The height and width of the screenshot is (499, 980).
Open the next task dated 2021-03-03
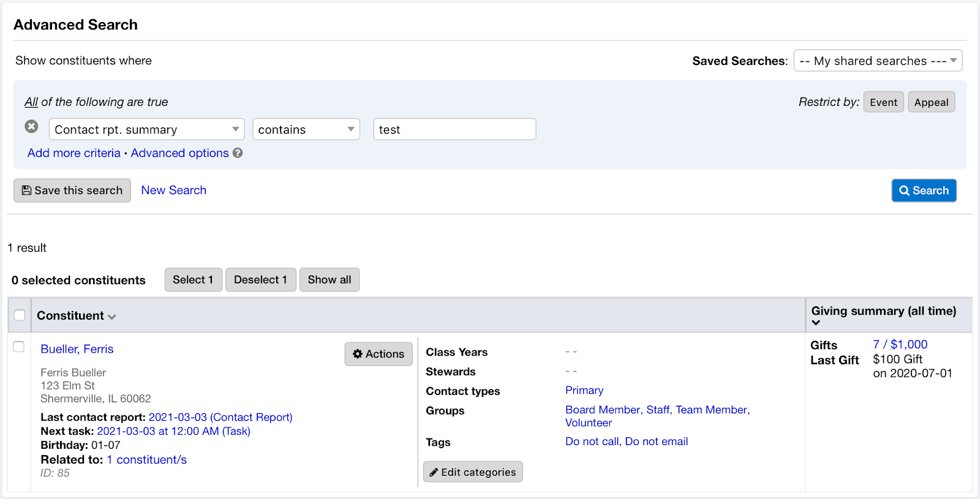[174, 431]
